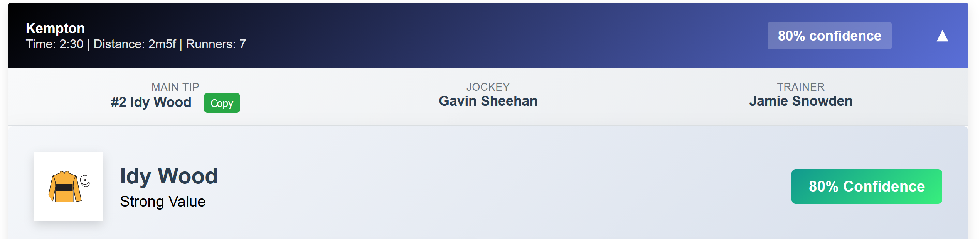Select the #2 Idy Wood tip text
The height and width of the screenshot is (239, 980).
click(151, 102)
